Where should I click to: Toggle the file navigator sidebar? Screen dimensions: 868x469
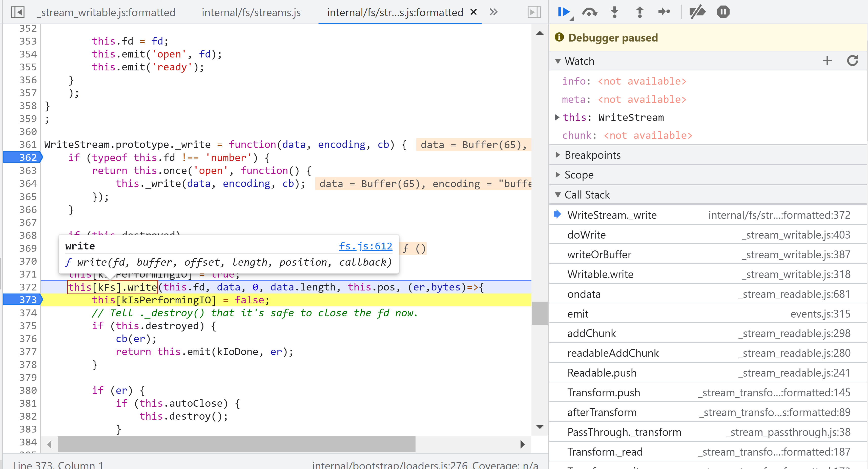17,12
